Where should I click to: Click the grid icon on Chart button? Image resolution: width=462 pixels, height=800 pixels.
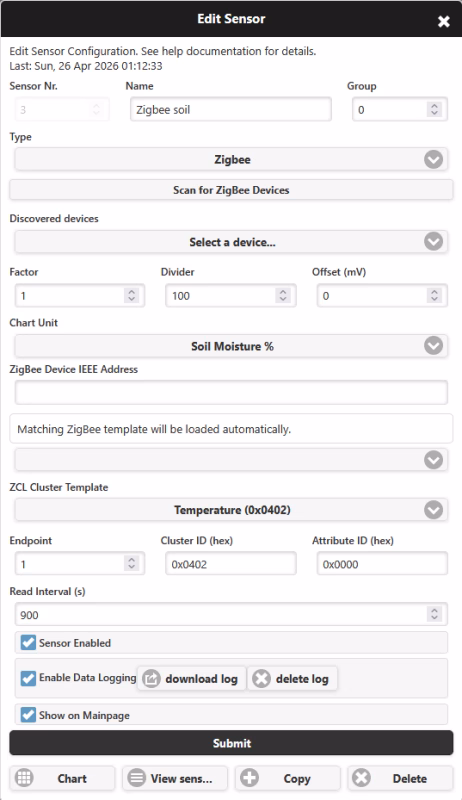pyautogui.click(x=24, y=778)
